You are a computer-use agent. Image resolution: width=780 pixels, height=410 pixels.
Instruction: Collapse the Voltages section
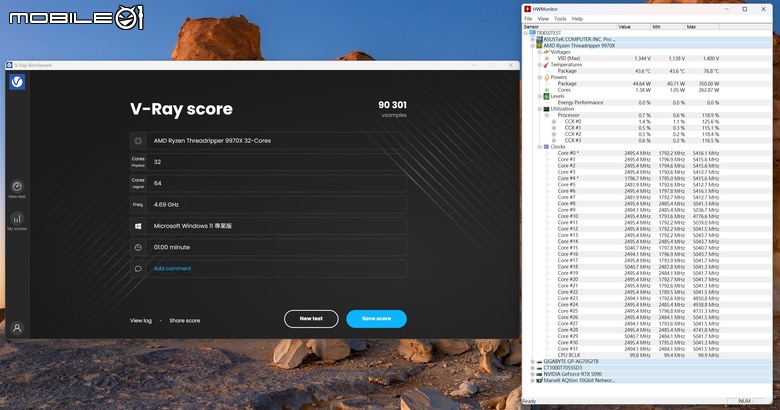click(x=540, y=52)
